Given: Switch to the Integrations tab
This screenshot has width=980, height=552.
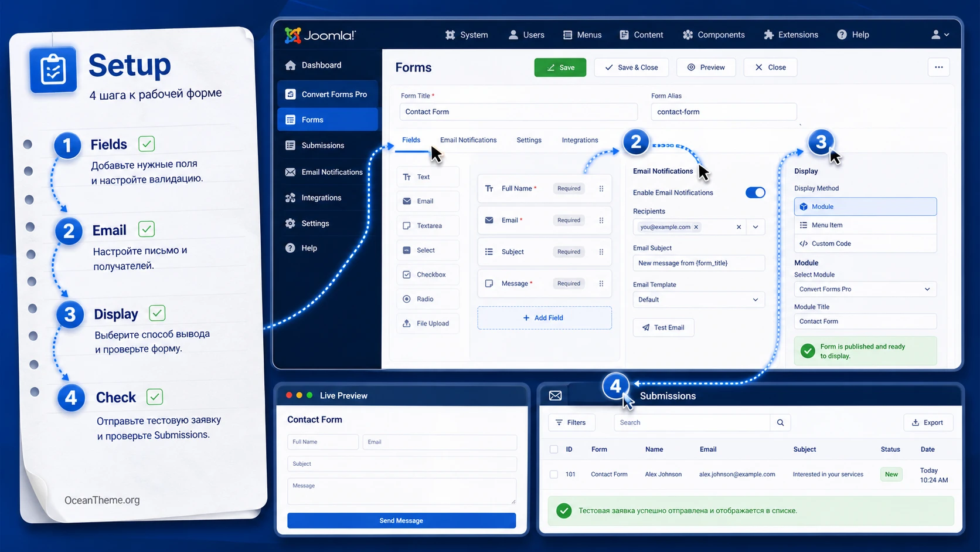Looking at the screenshot, I should [580, 140].
